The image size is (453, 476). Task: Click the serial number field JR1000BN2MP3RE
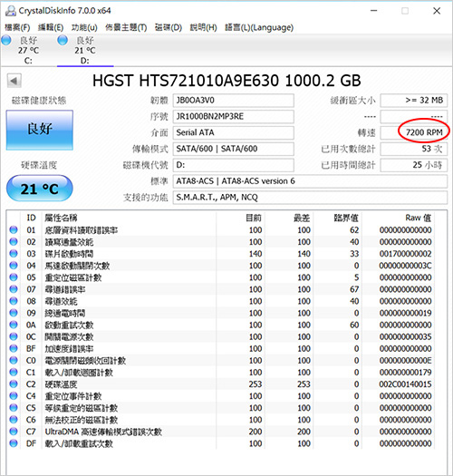tap(234, 117)
